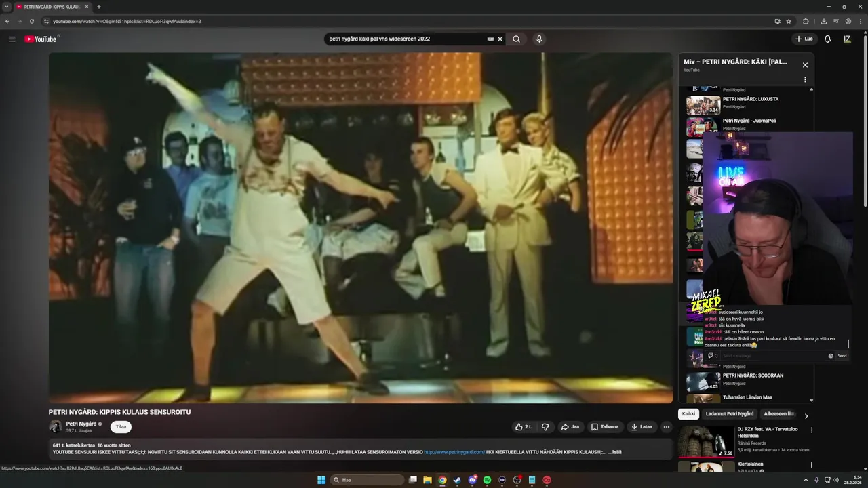868x488 pixels.
Task: Open more actions menu below the video
Action: 667,427
